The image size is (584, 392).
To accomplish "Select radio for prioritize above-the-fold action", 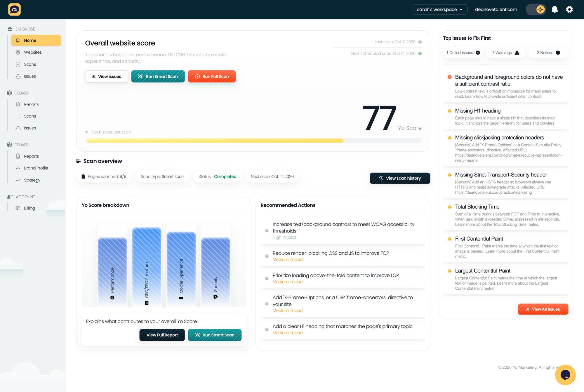I will [x=267, y=278].
